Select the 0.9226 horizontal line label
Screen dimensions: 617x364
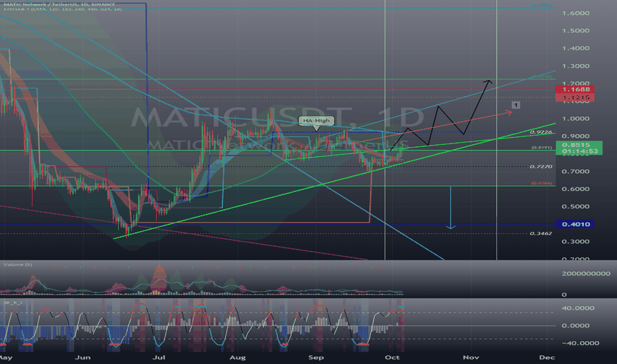tap(541, 132)
